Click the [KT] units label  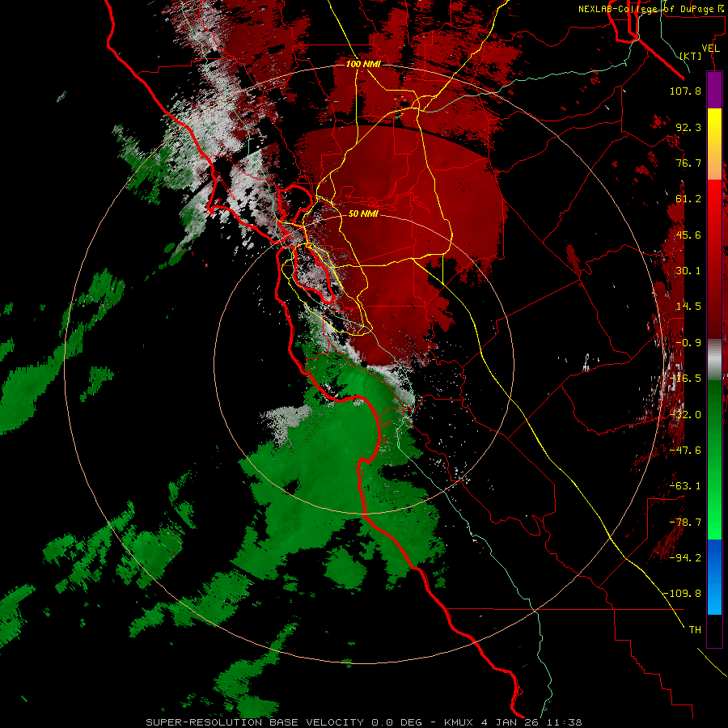691,56
